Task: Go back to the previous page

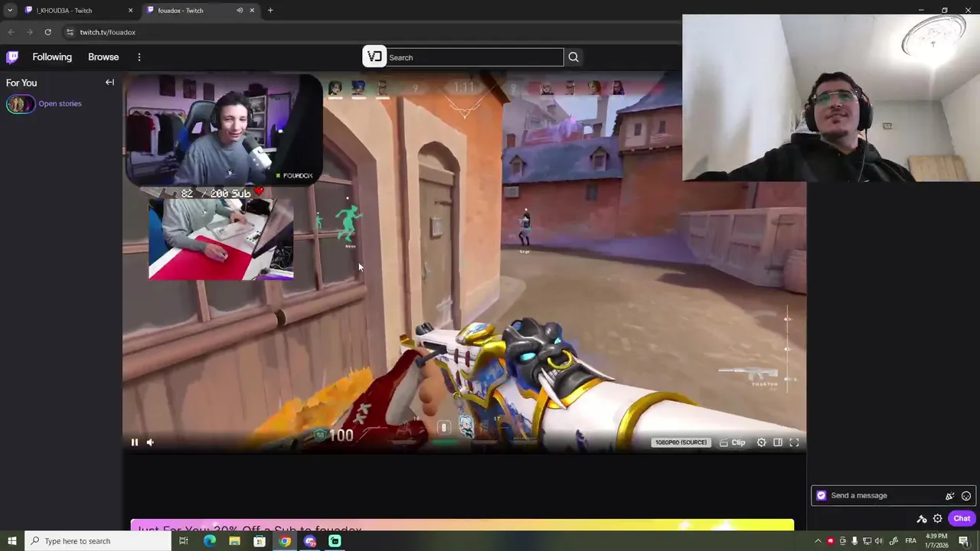Action: tap(11, 32)
